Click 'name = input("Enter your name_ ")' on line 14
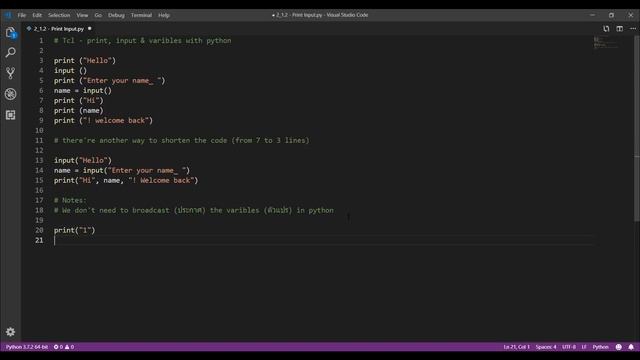The width and height of the screenshot is (640, 360). point(122,170)
